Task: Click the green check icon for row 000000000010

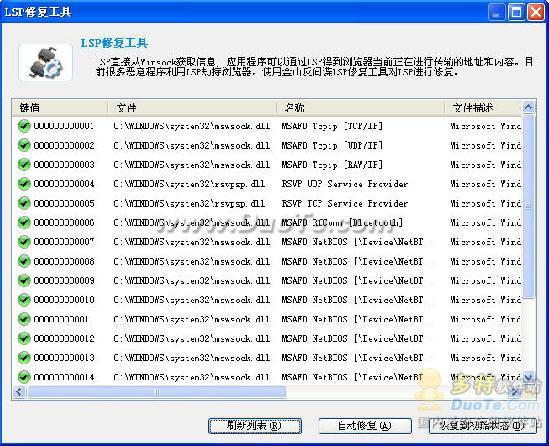Action: click(x=24, y=300)
